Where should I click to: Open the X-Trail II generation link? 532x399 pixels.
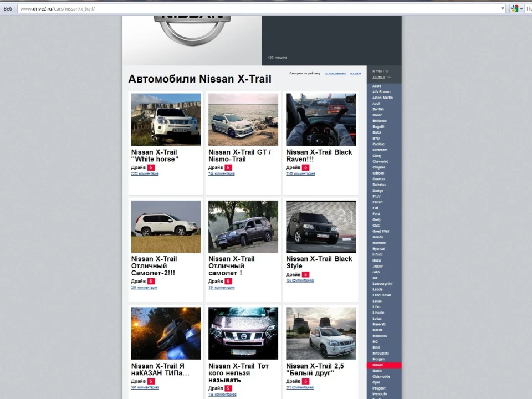[x=378, y=77]
